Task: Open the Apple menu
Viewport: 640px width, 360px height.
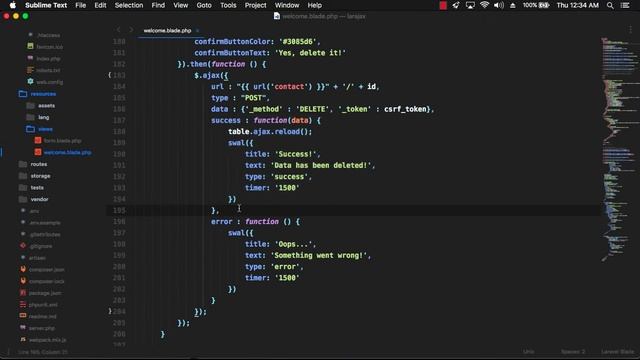Action: tap(13, 5)
